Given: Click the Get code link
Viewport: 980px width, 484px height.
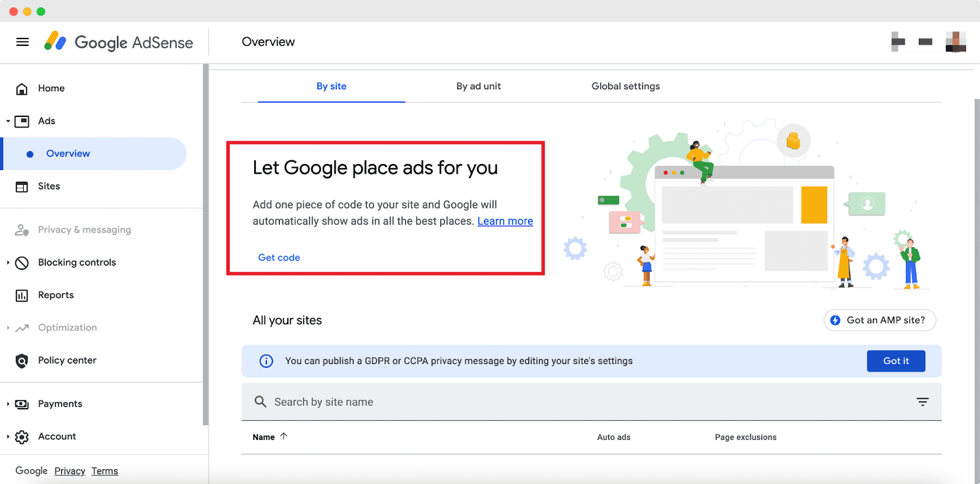Looking at the screenshot, I should tap(279, 258).
